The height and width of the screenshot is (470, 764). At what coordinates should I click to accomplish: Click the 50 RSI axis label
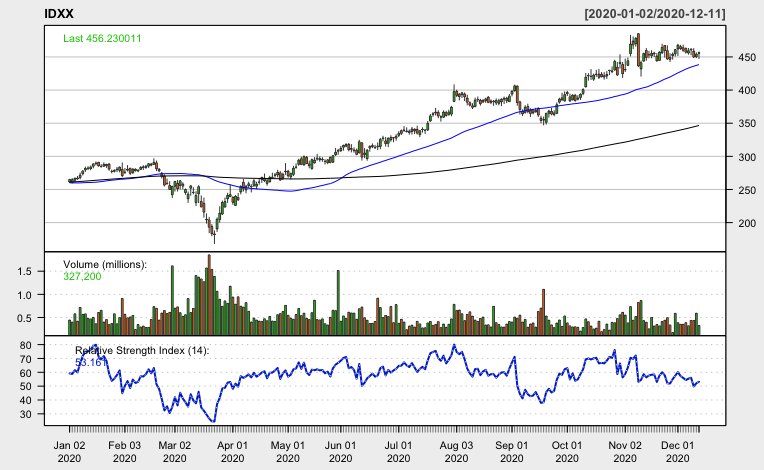tap(25, 387)
